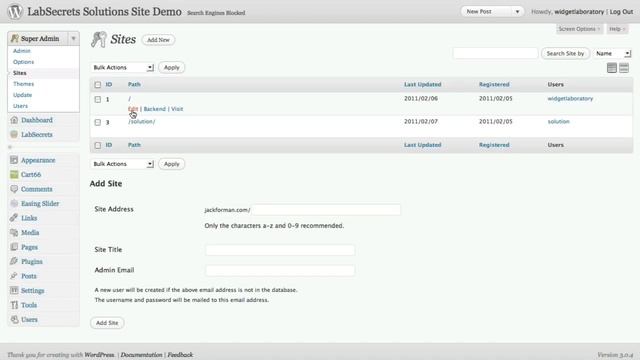The image size is (640, 360).
Task: Click the top Apply button
Action: click(x=171, y=67)
